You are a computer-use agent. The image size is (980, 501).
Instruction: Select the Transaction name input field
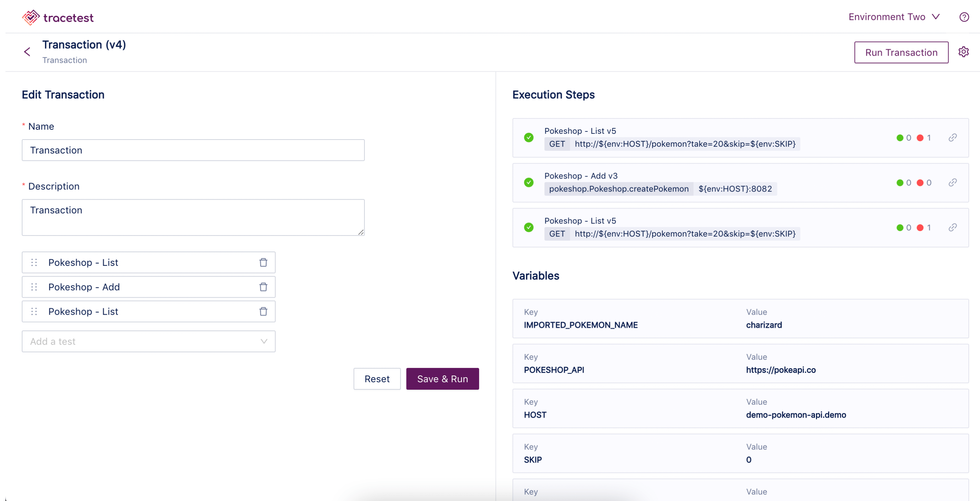click(x=193, y=149)
